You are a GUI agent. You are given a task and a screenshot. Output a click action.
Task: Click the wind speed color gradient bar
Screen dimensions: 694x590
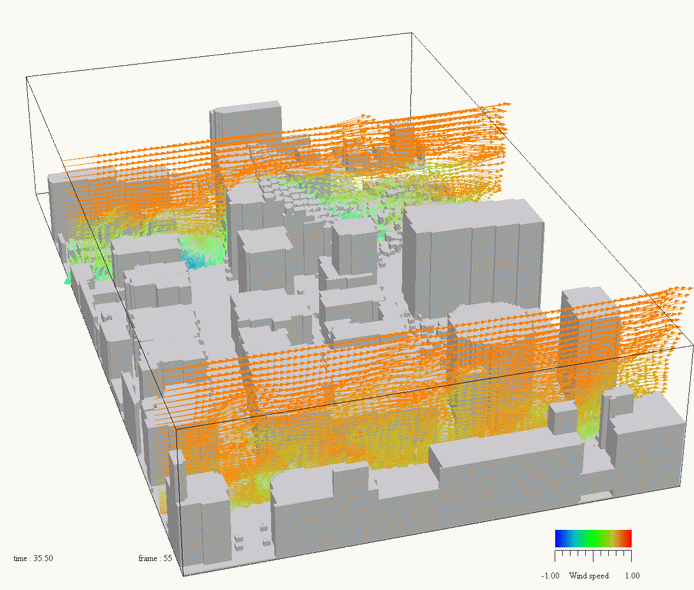click(593, 538)
